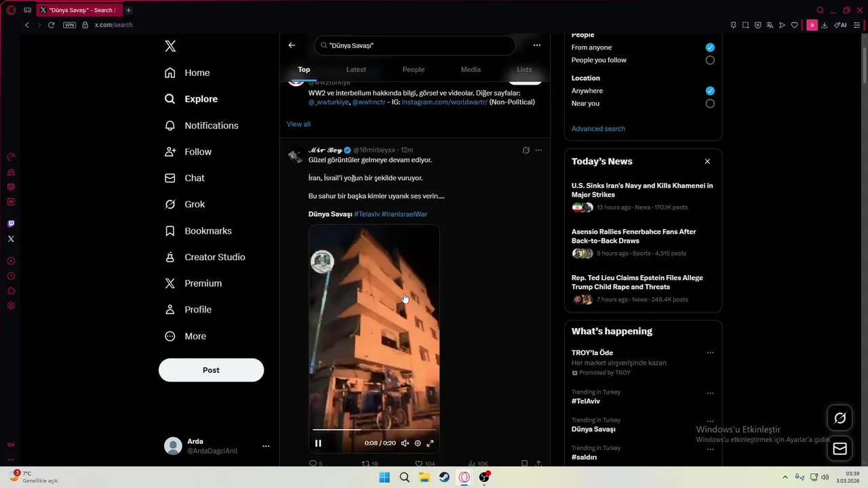868x488 pixels.
Task: Open the X home logo in sidebar
Action: point(170,46)
